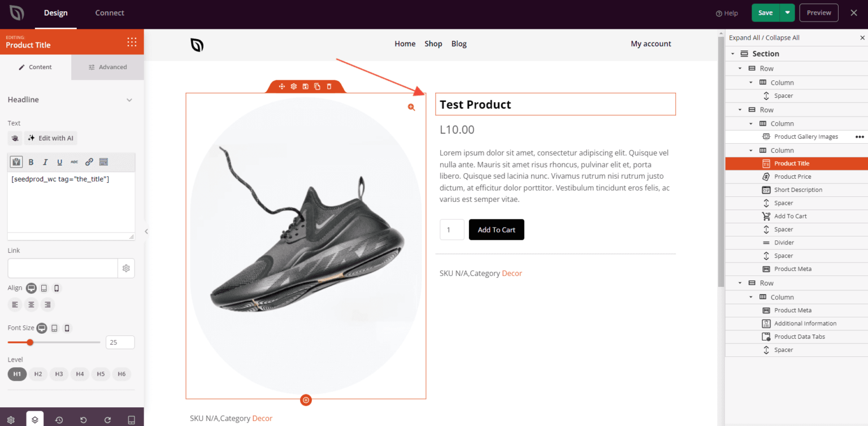Toggle underline formatting for headline text
868x426 pixels.
point(59,162)
